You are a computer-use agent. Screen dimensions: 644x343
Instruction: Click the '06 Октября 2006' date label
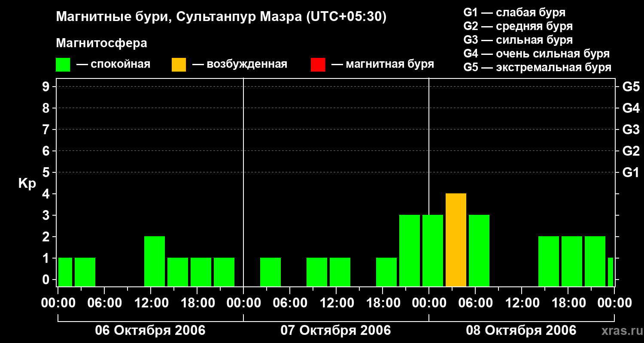tap(150, 331)
